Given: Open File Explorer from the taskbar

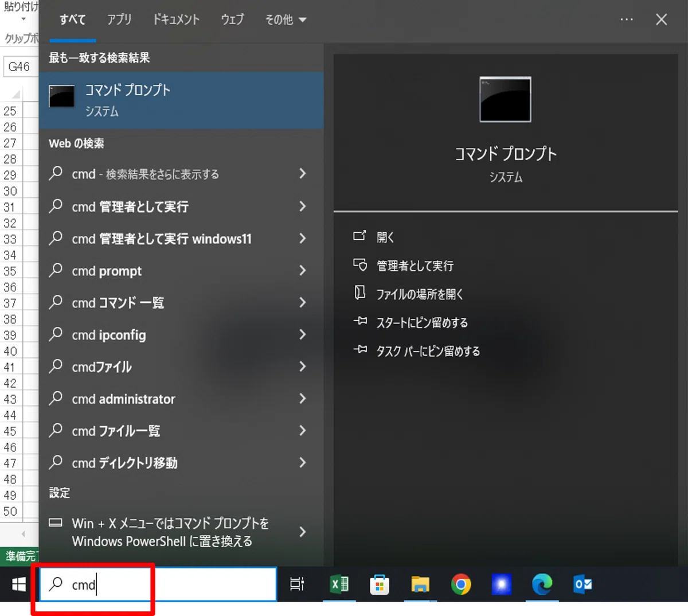Looking at the screenshot, I should pyautogui.click(x=420, y=584).
